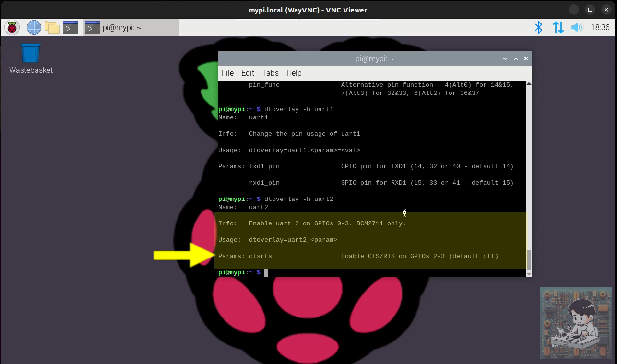This screenshot has height=364, width=617.
Task: Click the 'dtoverlay -h uart1' command text
Action: pos(298,109)
